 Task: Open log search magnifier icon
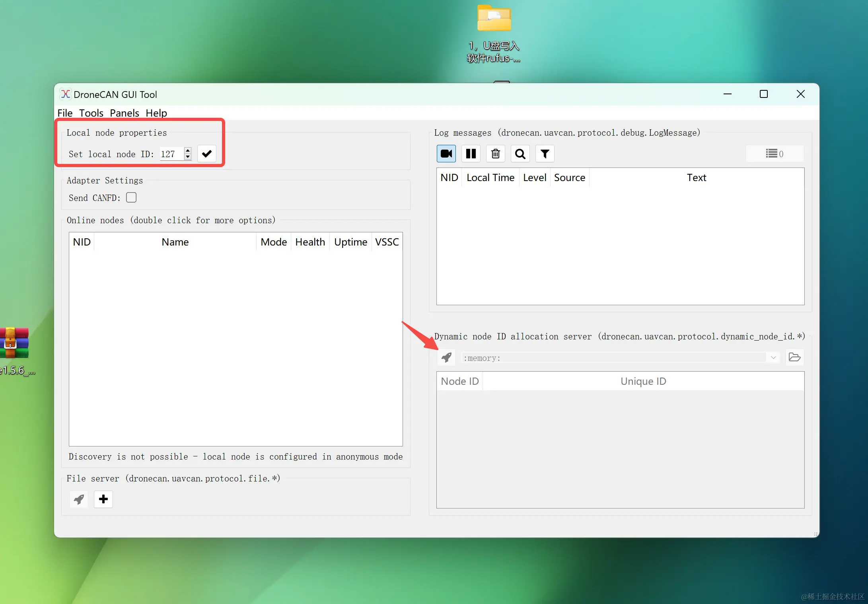click(x=520, y=154)
